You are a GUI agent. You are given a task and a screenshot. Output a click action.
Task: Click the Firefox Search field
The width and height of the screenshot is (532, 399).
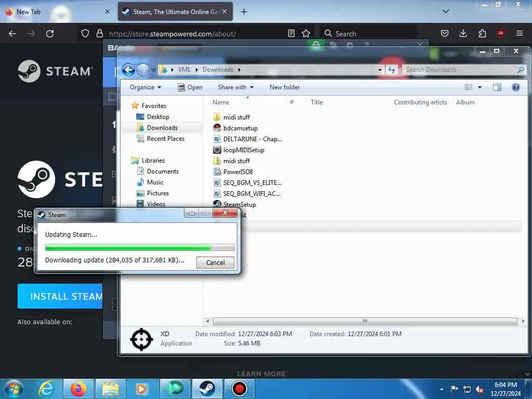point(368,34)
